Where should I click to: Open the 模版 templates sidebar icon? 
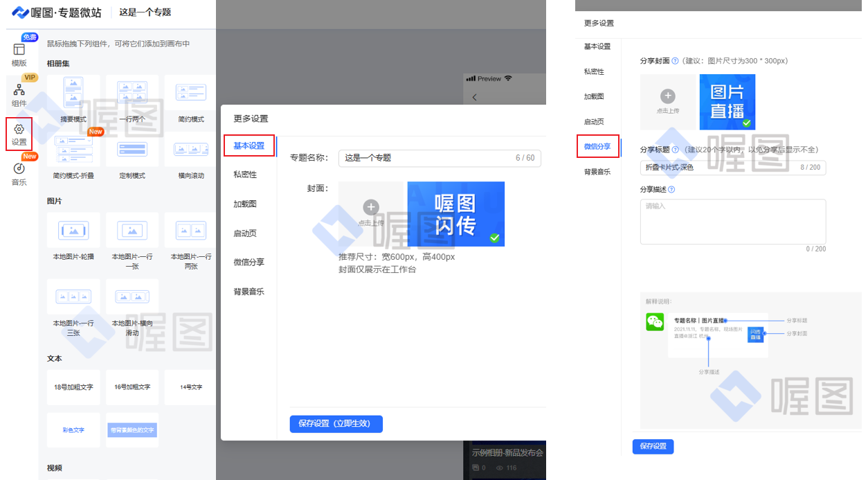19,54
